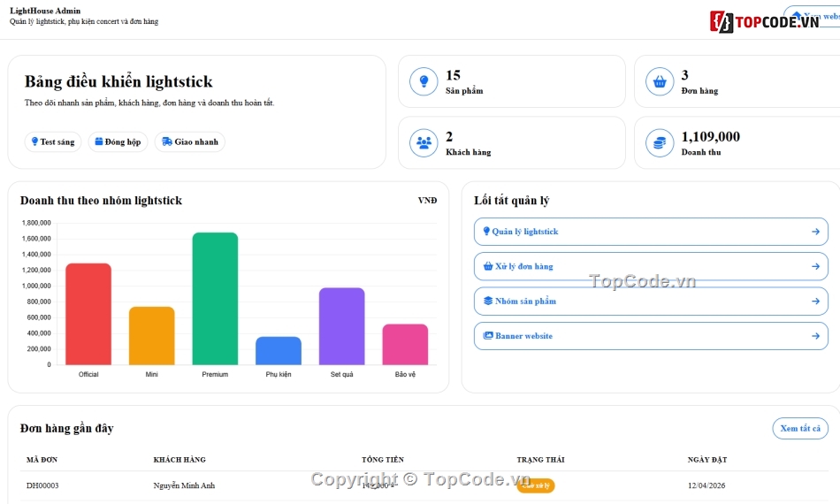Click the arrow icon on Quản lý lightstick
Image resolution: width=840 pixels, height=504 pixels.
[815, 232]
